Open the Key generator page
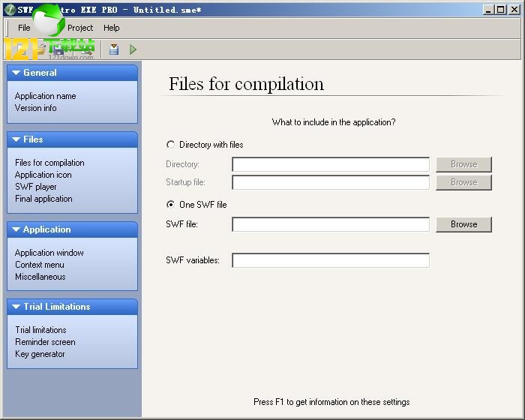 point(40,354)
